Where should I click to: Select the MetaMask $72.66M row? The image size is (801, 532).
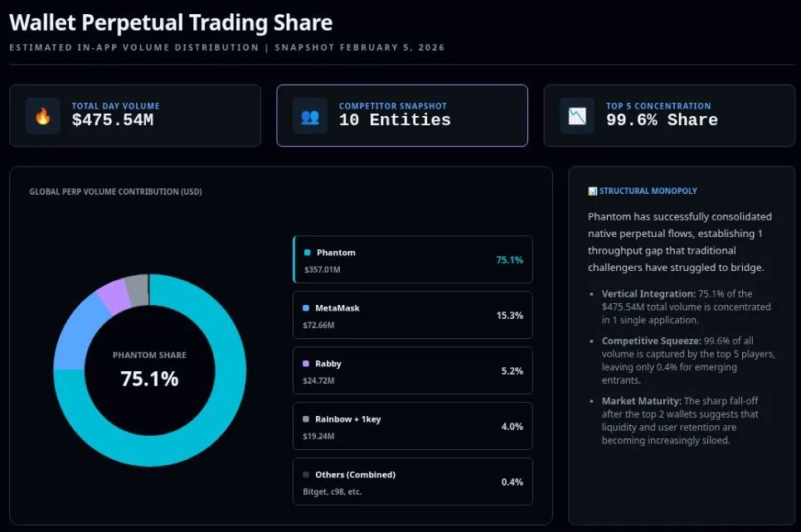(412, 315)
